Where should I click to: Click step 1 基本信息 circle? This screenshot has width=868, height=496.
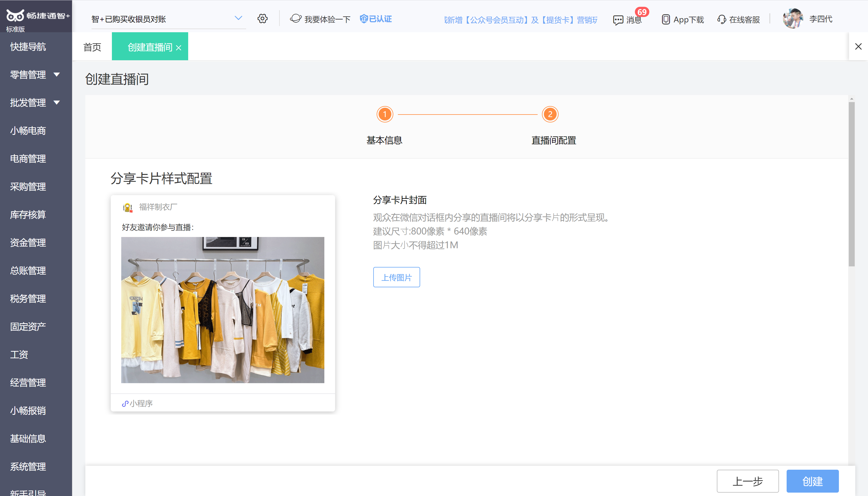coord(385,115)
